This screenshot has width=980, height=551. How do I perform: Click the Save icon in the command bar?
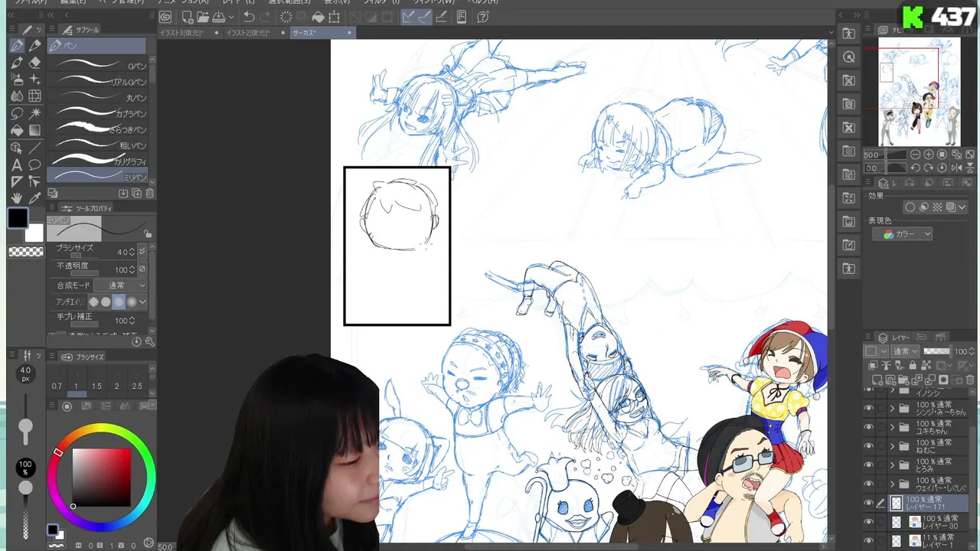pos(218,17)
